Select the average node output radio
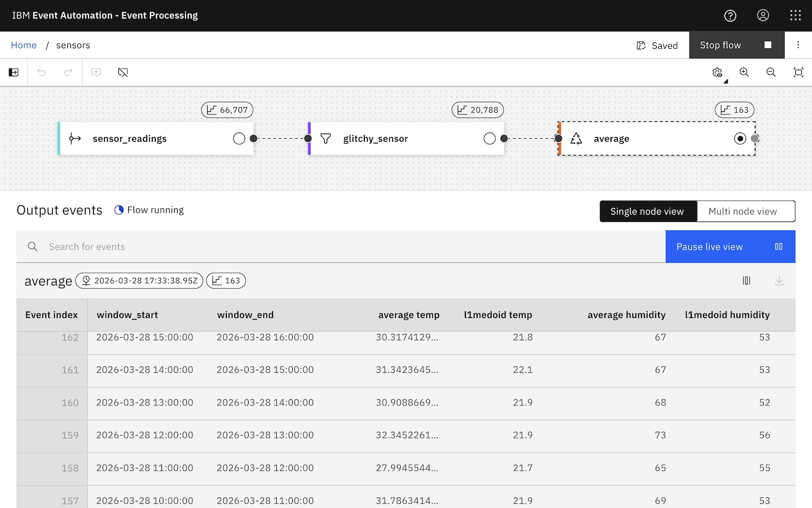Screen dimensions: 812x508 [x=740, y=139]
